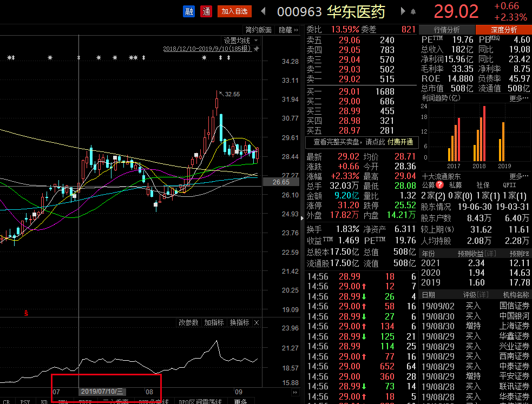Click the red question mark beside 公募
This screenshot has height=404, width=532.
[439, 185]
